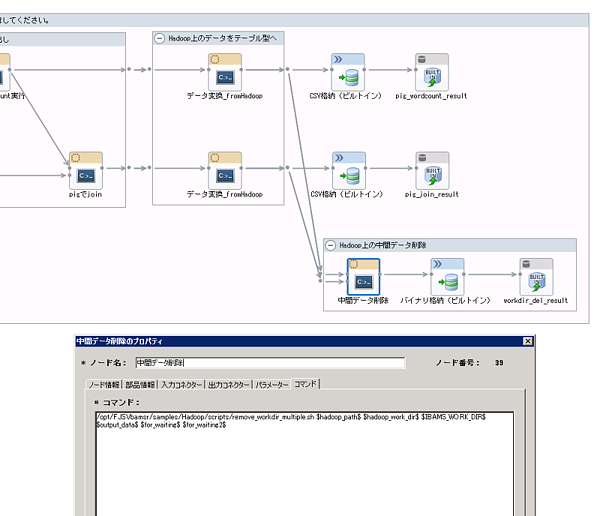Click the Hadoop上のデータをテーブル型へ group title
This screenshot has width=600, height=516.
(223, 38)
